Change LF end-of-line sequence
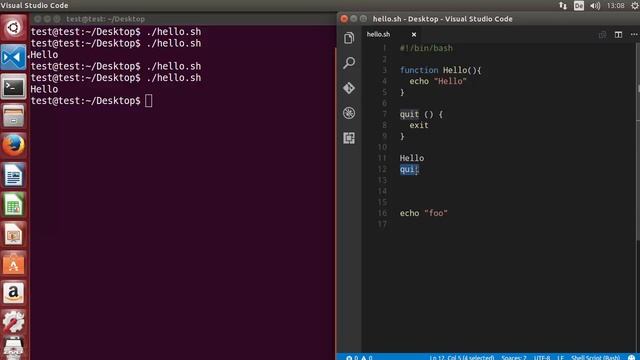The height and width of the screenshot is (360, 640). click(x=560, y=357)
